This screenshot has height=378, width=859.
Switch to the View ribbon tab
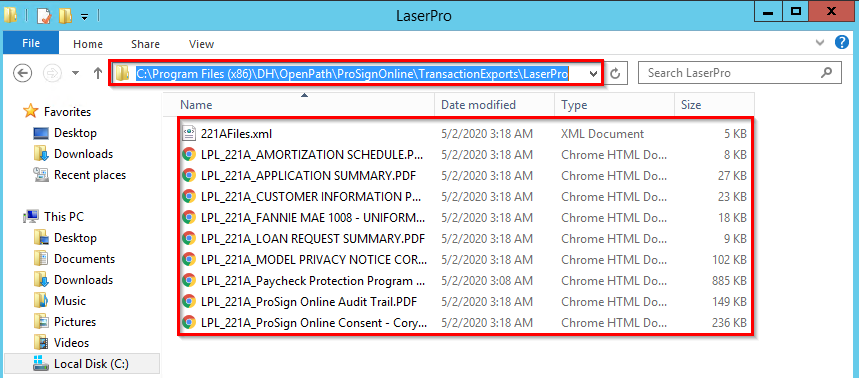[x=201, y=44]
